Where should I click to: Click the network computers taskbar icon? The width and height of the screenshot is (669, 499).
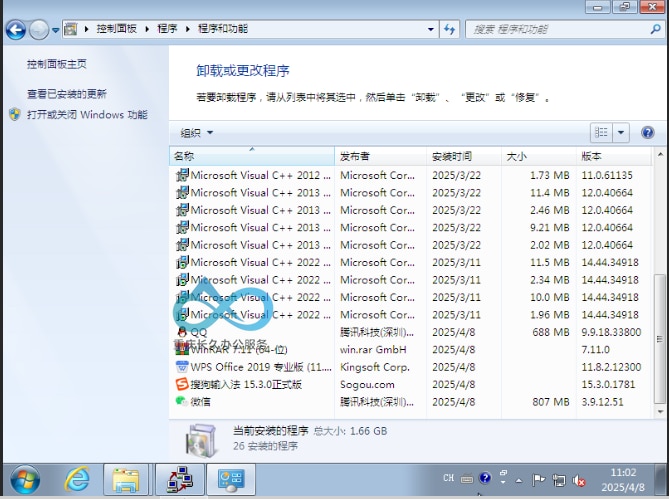point(180,480)
